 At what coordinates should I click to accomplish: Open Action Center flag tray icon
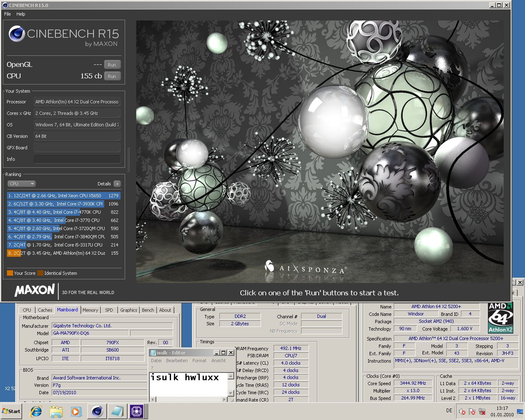click(x=472, y=411)
